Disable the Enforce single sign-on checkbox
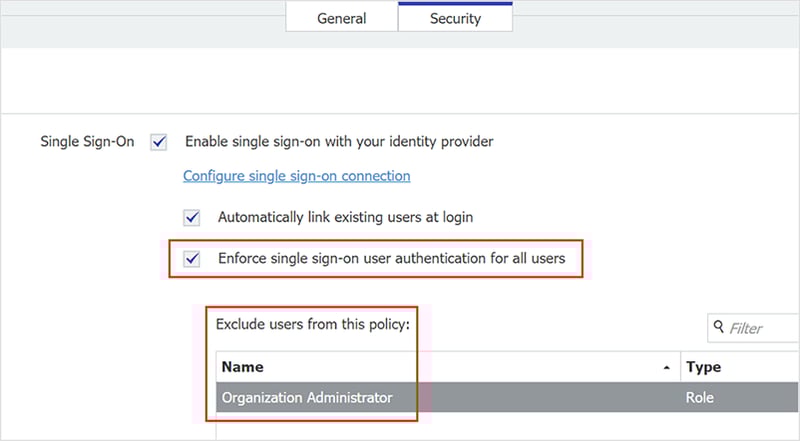The height and width of the screenshot is (441, 800). click(x=192, y=259)
